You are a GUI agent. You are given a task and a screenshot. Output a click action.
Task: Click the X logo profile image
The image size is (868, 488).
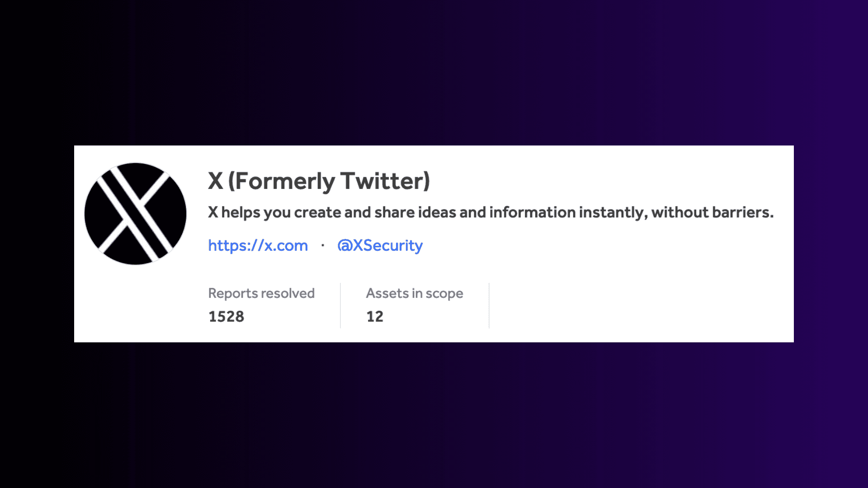[135, 214]
